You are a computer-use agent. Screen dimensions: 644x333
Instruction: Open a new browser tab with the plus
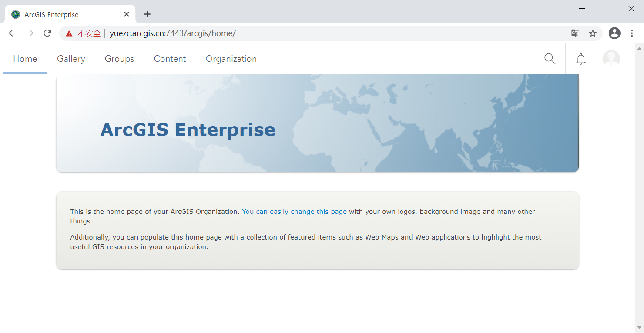pos(147,14)
